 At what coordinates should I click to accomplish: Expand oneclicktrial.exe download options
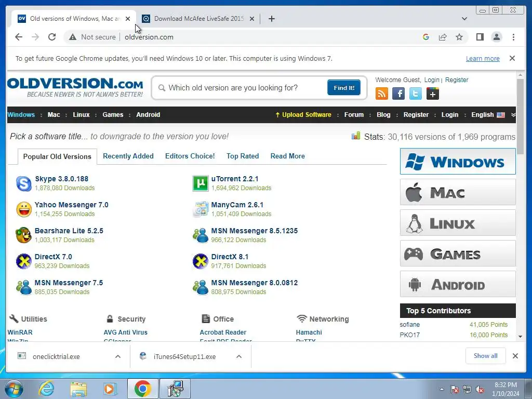[118, 356]
